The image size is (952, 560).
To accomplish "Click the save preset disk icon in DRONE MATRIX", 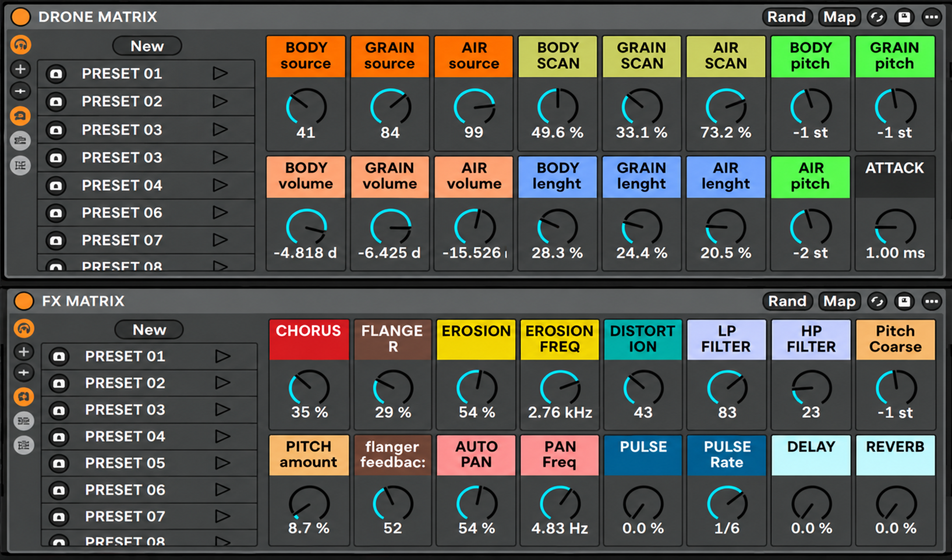I will point(904,17).
